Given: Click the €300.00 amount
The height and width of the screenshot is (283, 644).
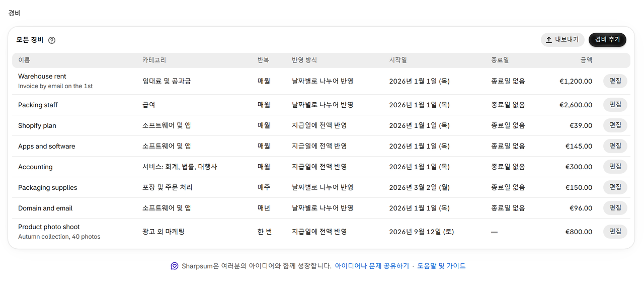Looking at the screenshot, I should [579, 167].
